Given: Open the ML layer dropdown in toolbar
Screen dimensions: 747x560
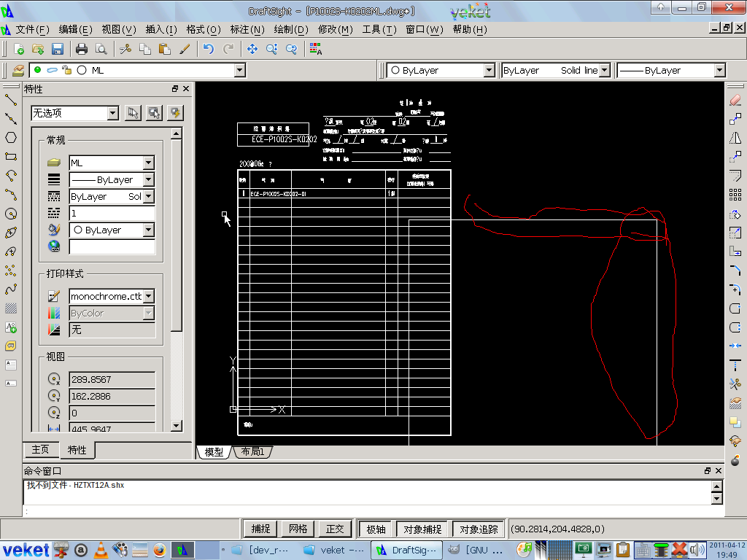Looking at the screenshot, I should coord(239,71).
